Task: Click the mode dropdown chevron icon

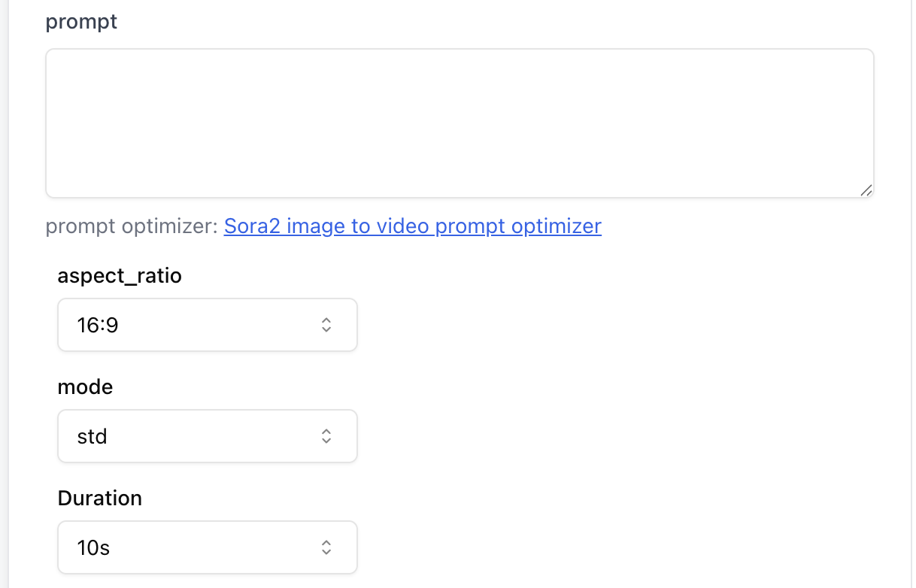Action: tap(326, 435)
